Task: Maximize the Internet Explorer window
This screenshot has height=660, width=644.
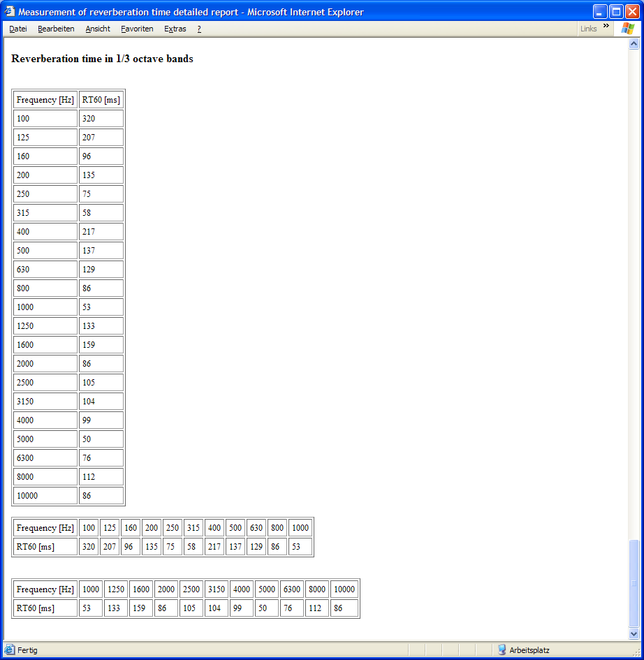Action: (616, 12)
